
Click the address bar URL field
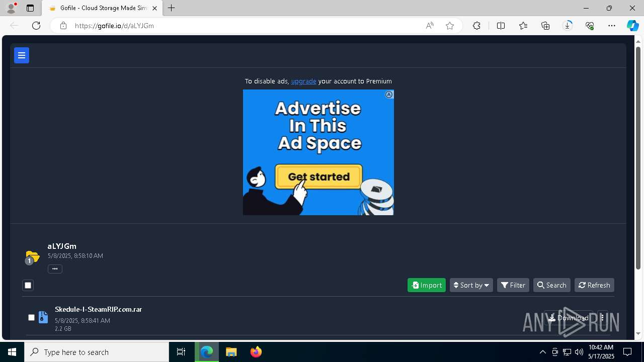[x=247, y=26]
